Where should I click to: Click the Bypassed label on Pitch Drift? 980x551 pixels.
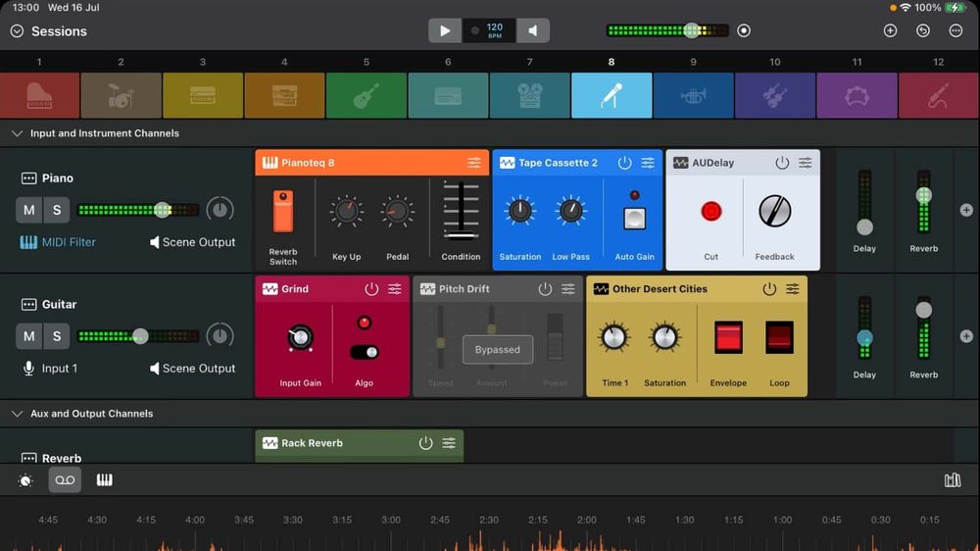(498, 350)
